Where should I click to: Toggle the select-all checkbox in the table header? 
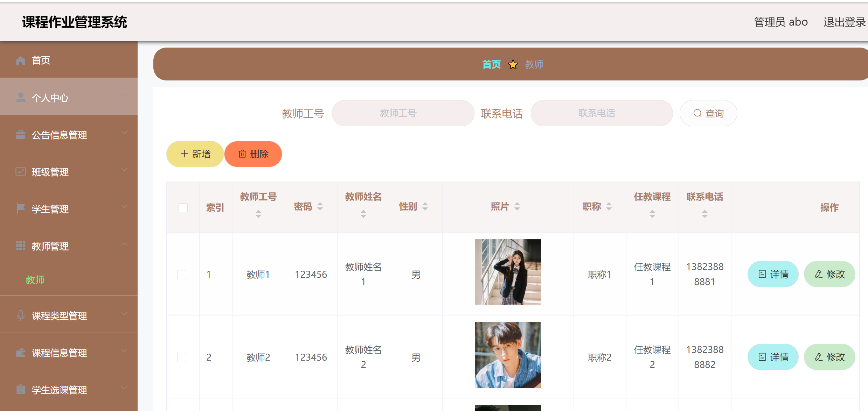(182, 207)
